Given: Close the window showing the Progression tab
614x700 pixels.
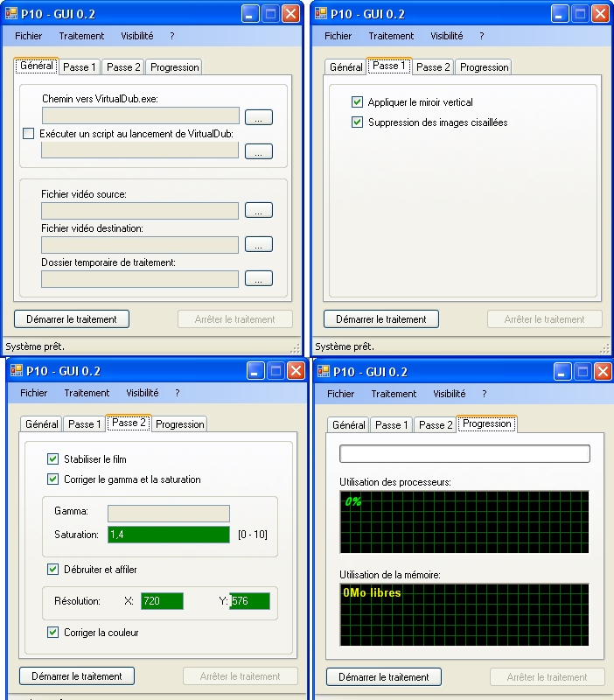Looking at the screenshot, I should 603,371.
